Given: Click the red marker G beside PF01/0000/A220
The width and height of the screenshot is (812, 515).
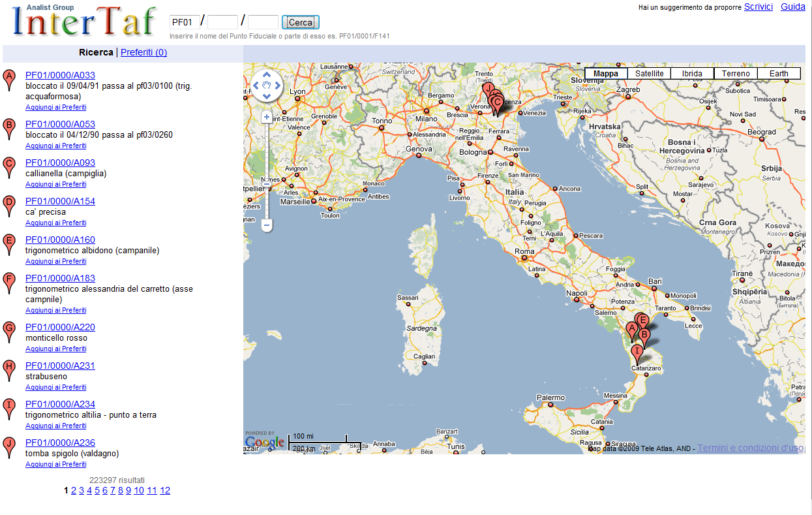Looking at the screenshot, I should tap(9, 332).
